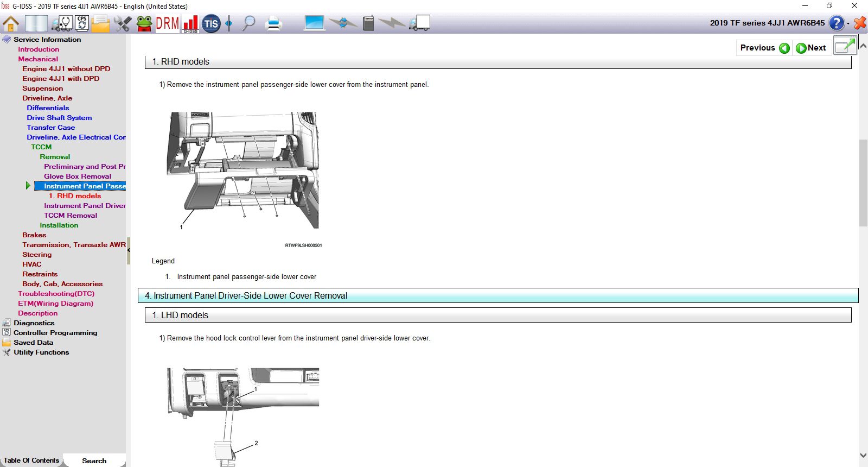Click the white delivery truck toolbar icon
The width and height of the screenshot is (868, 467).
(x=419, y=23)
